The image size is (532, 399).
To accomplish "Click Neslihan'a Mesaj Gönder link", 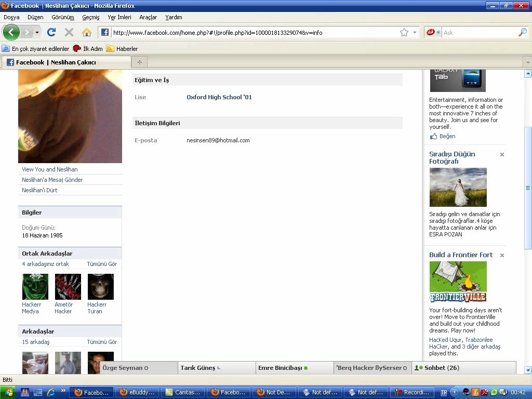I will (52, 180).
